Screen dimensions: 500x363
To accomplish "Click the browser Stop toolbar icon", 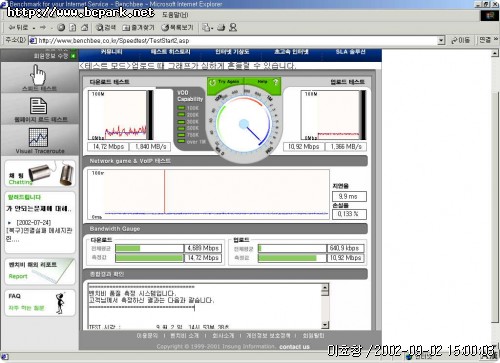I will point(61,28).
